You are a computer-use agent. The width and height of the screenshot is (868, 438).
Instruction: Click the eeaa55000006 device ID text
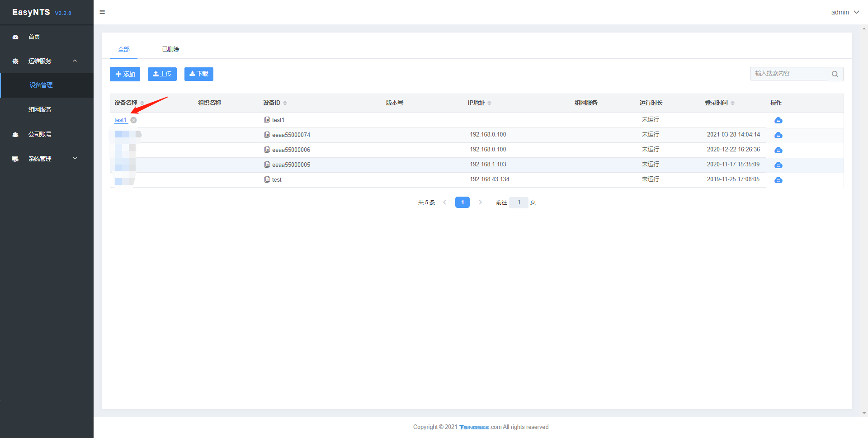click(291, 150)
